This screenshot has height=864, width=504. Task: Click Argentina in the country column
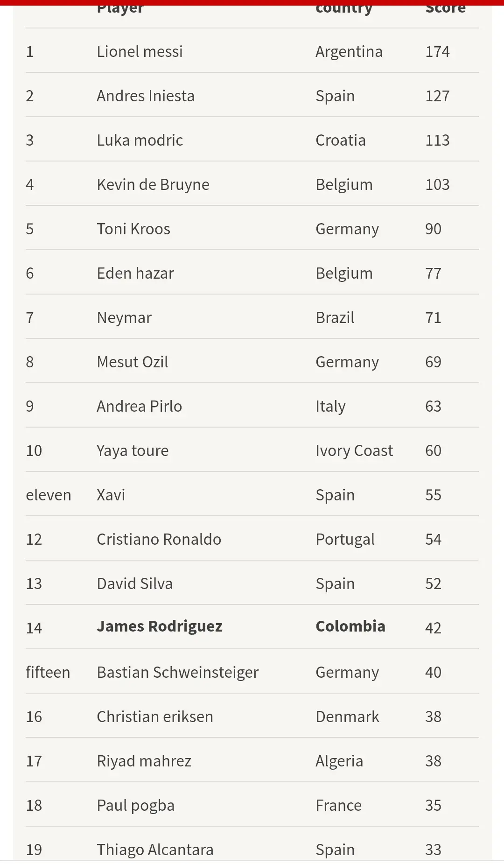point(349,51)
